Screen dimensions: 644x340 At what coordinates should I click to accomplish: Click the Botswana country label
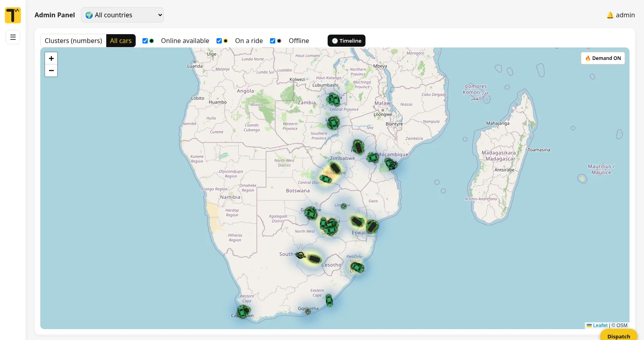(298, 191)
